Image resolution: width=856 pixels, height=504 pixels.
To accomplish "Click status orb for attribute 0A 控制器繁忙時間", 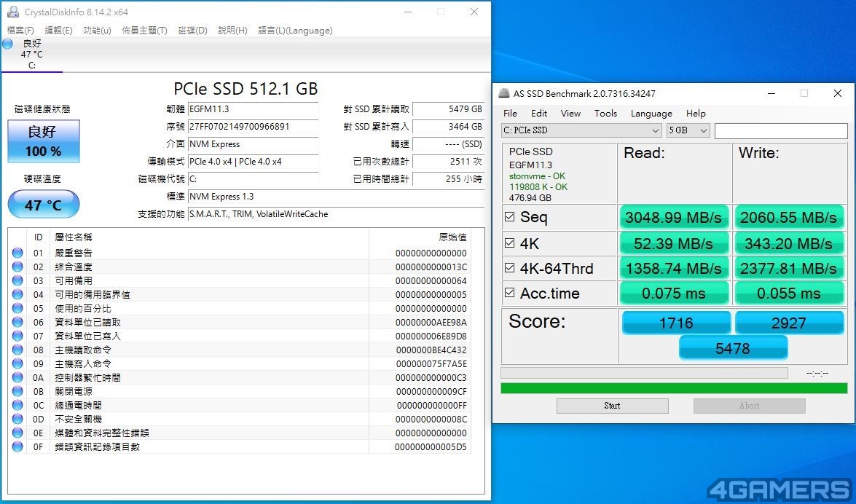I will click(17, 377).
